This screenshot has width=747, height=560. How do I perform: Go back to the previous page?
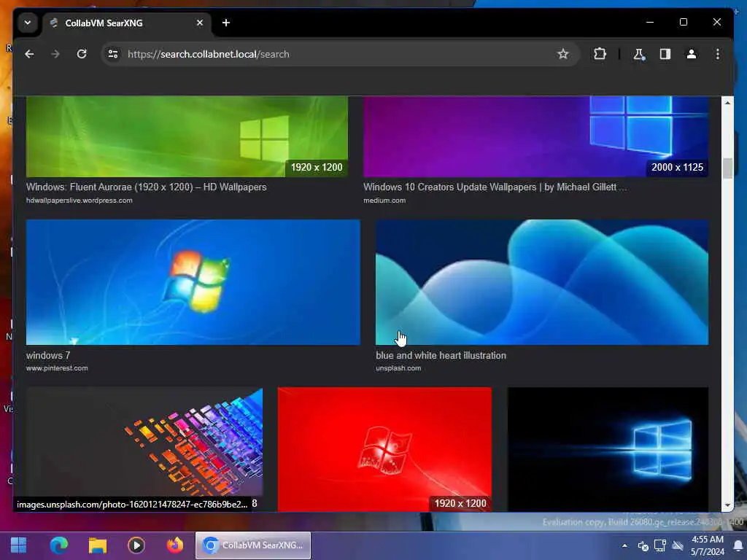tap(29, 54)
